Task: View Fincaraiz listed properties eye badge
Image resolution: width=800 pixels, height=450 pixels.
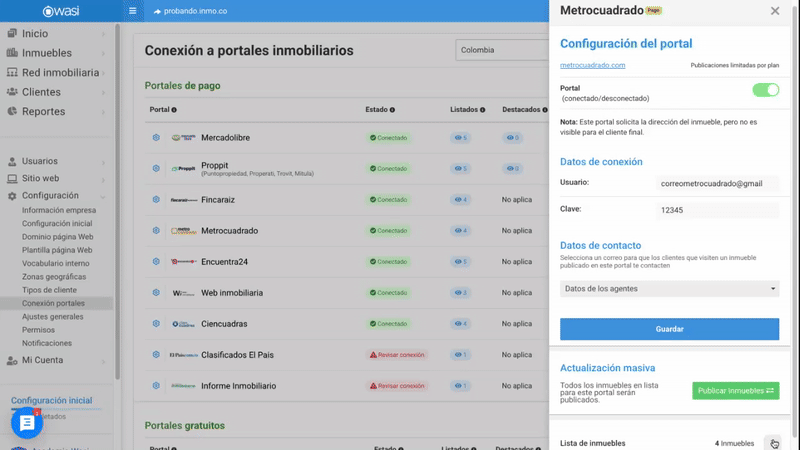Action: coord(460,199)
